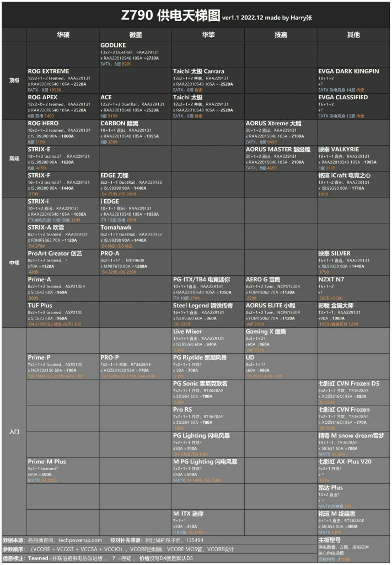Click the Tomahawk motherboard name

pos(115,227)
